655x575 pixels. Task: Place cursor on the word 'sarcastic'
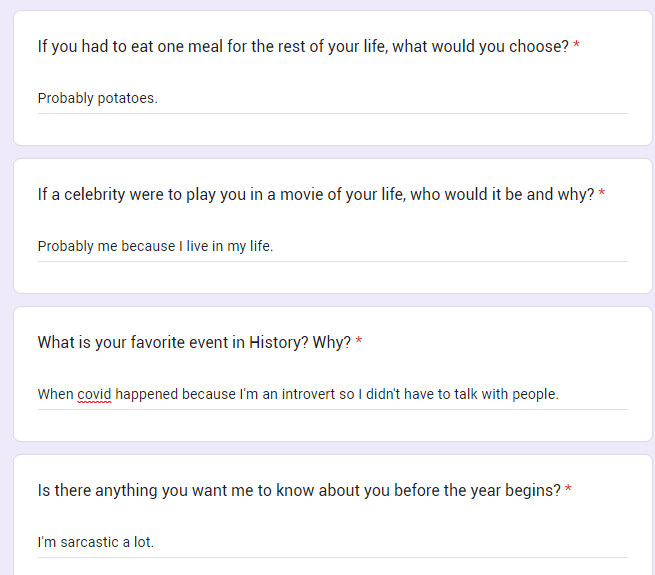coord(89,542)
